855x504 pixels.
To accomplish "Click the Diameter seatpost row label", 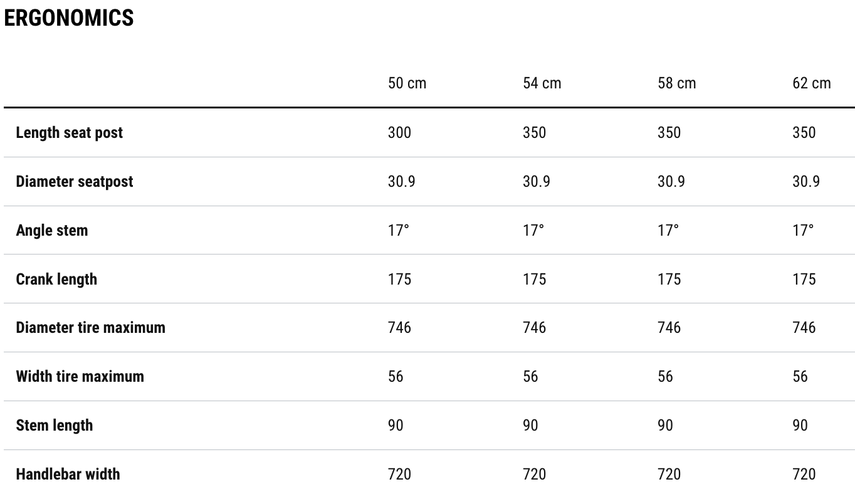I will (x=75, y=181).
